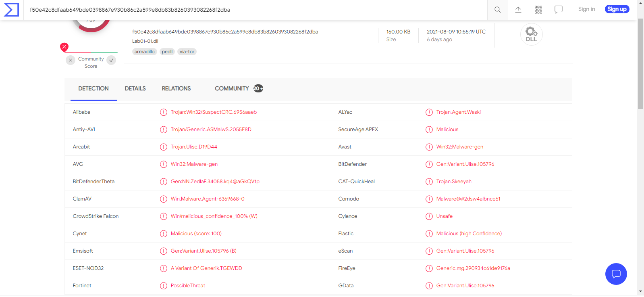Click warning icon for Cynet detection
The width and height of the screenshot is (644, 297).
click(164, 234)
